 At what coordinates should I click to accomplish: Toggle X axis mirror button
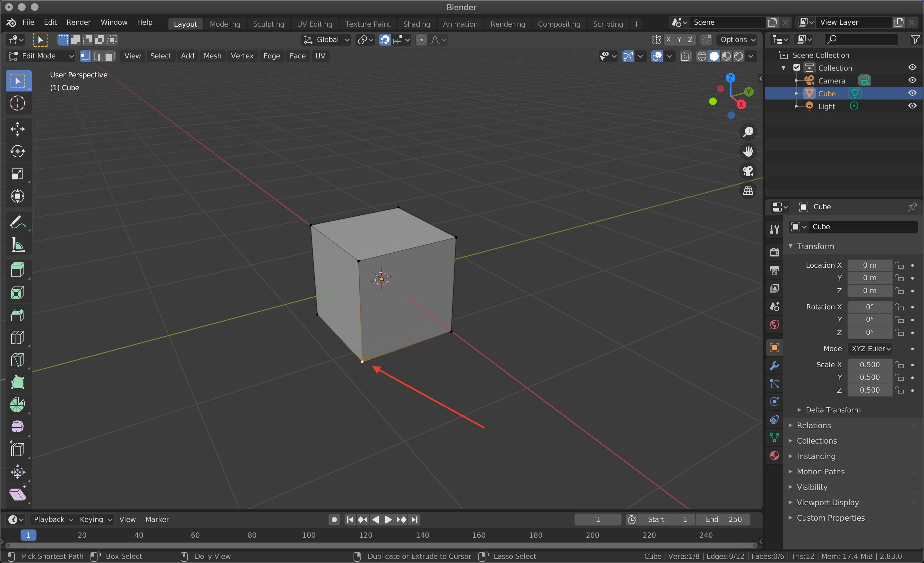pyautogui.click(x=668, y=40)
